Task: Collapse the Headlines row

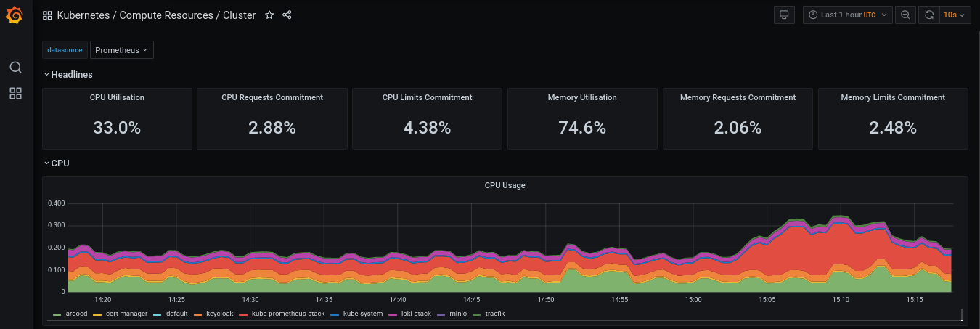Action: pos(71,74)
